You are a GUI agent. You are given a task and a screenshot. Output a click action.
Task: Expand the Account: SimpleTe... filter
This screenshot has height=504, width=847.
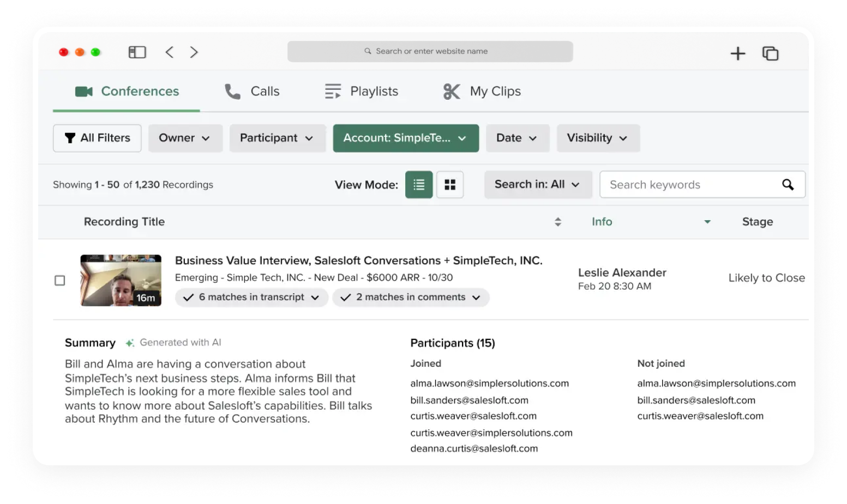(x=406, y=138)
